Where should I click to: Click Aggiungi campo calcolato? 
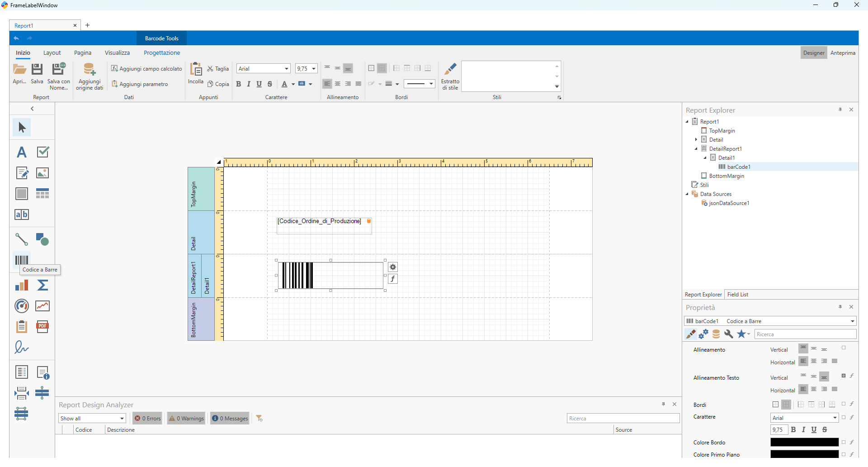click(x=146, y=69)
